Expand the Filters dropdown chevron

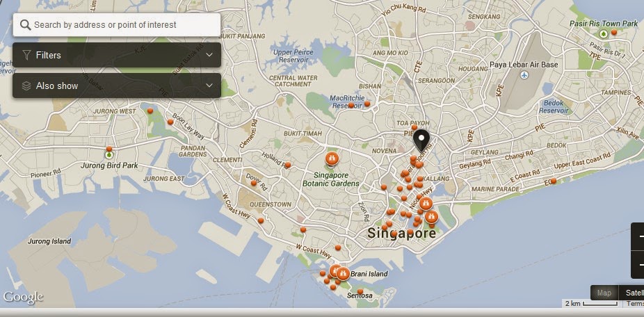209,55
